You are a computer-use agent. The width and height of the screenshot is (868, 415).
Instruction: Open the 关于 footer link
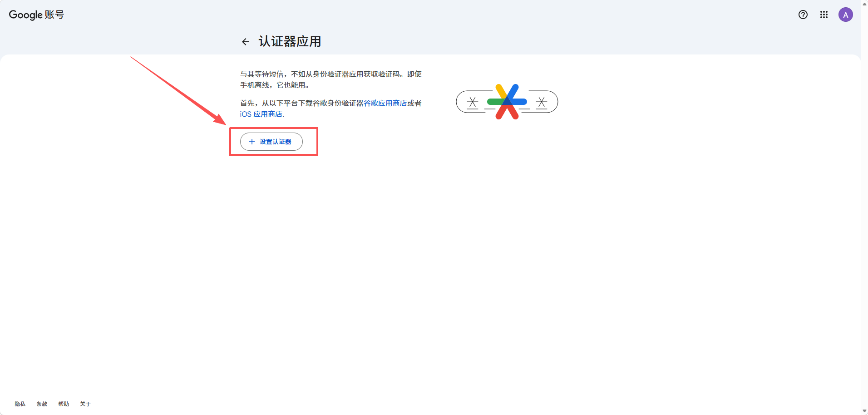[85, 404]
